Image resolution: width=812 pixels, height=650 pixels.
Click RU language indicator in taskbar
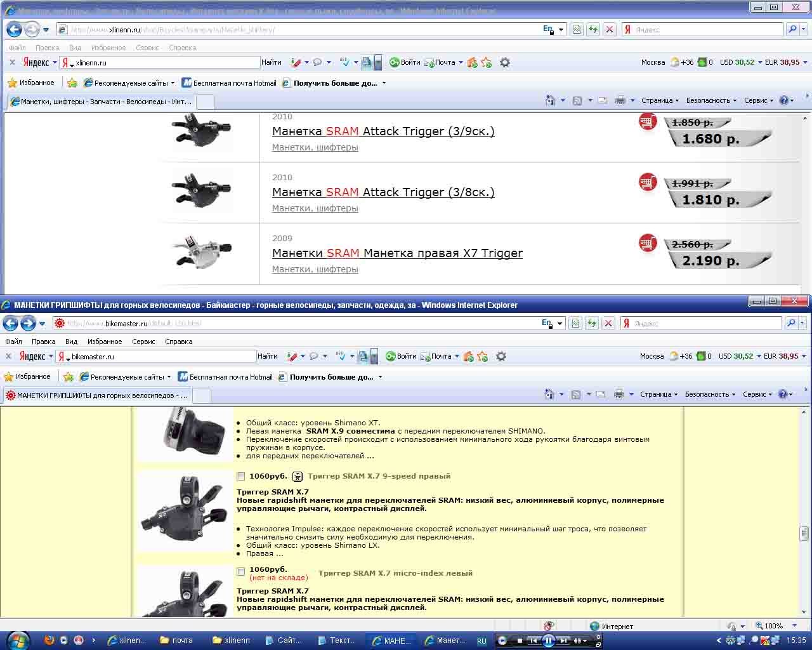coord(481,641)
